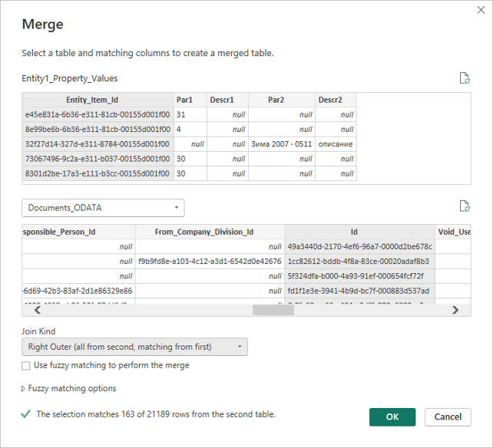
Task: Expand Fuzzy matching options
Action: [69, 389]
